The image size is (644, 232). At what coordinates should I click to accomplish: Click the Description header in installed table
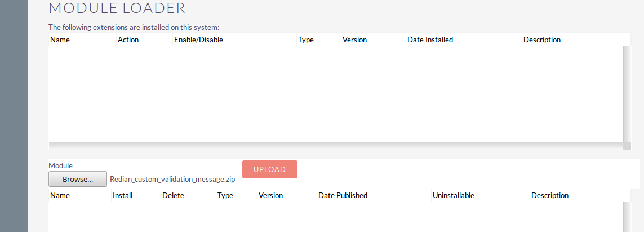[x=542, y=40]
